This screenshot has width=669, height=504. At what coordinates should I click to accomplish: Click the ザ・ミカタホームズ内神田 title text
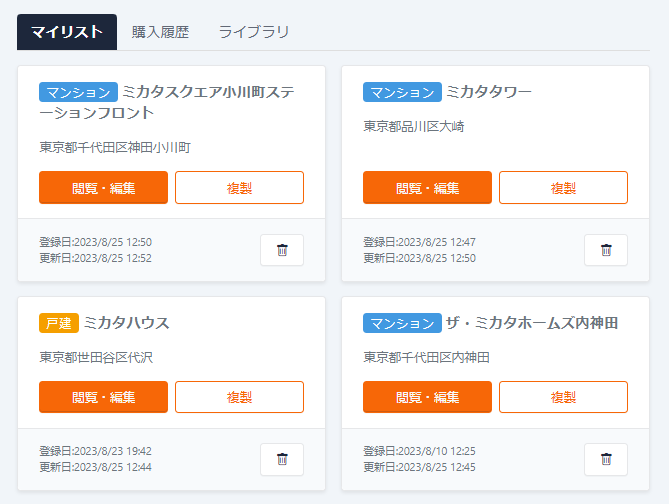532,323
